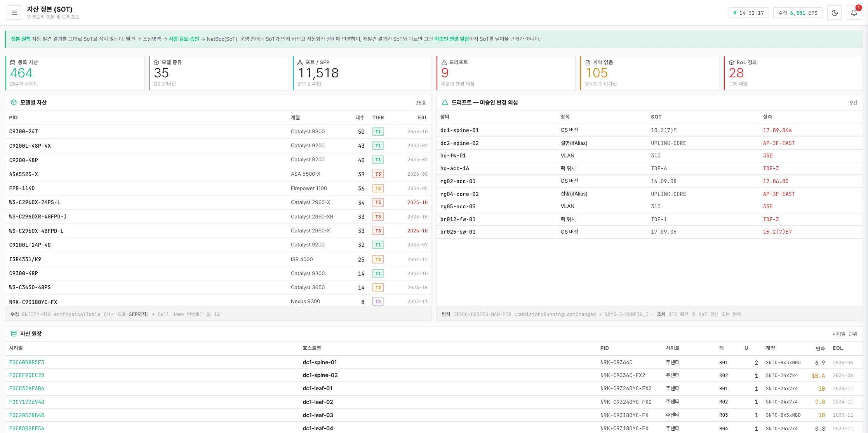Open serial link FOCEF9DEC2D

click(27, 375)
